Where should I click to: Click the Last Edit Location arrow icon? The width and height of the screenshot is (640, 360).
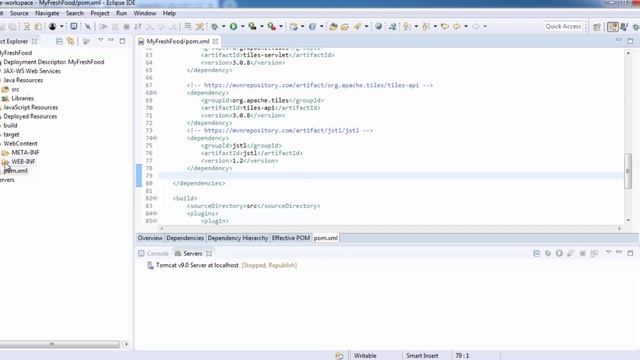tap(445, 27)
